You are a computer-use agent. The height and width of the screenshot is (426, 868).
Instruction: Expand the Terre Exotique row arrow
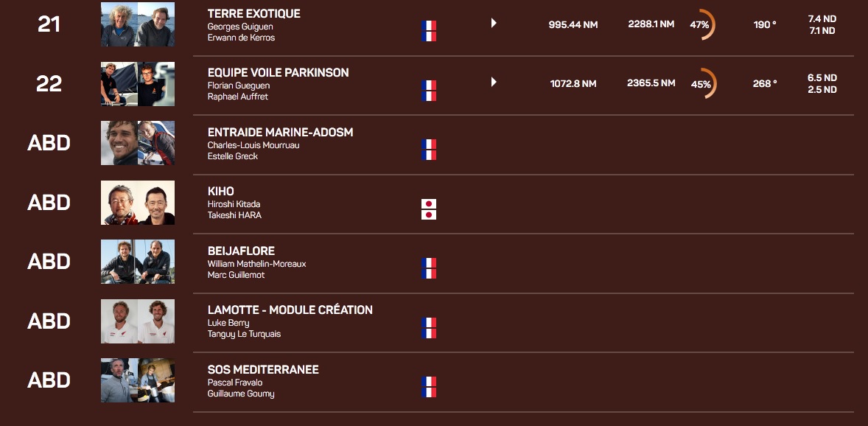coord(494,24)
